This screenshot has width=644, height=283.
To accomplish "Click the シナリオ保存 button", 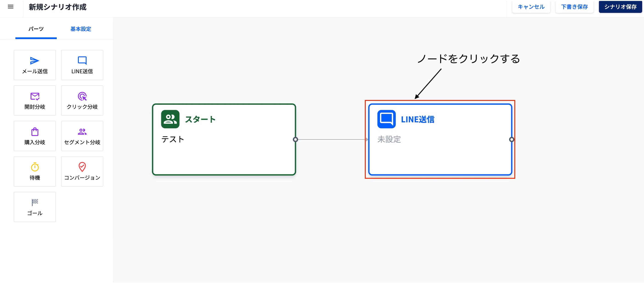I will (x=620, y=7).
